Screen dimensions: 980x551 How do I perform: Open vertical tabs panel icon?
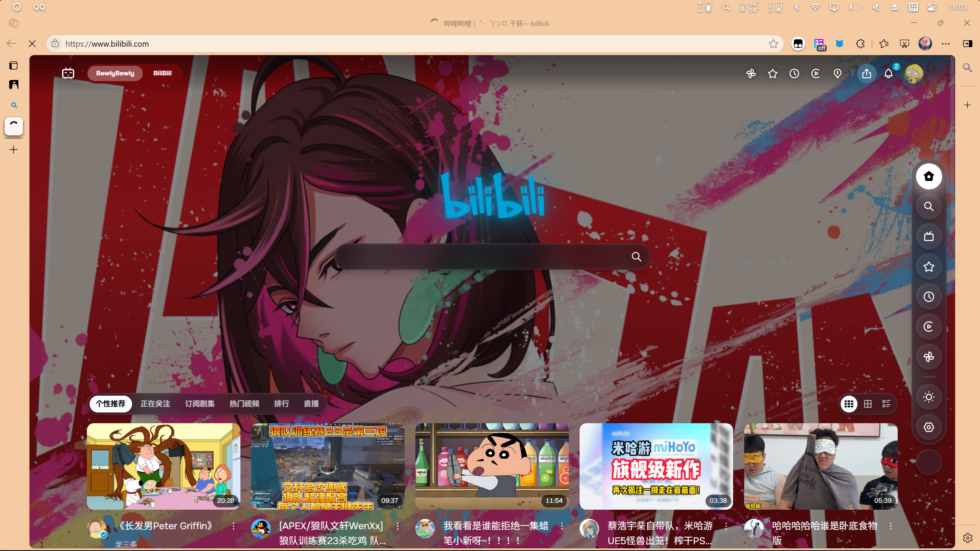point(13,65)
